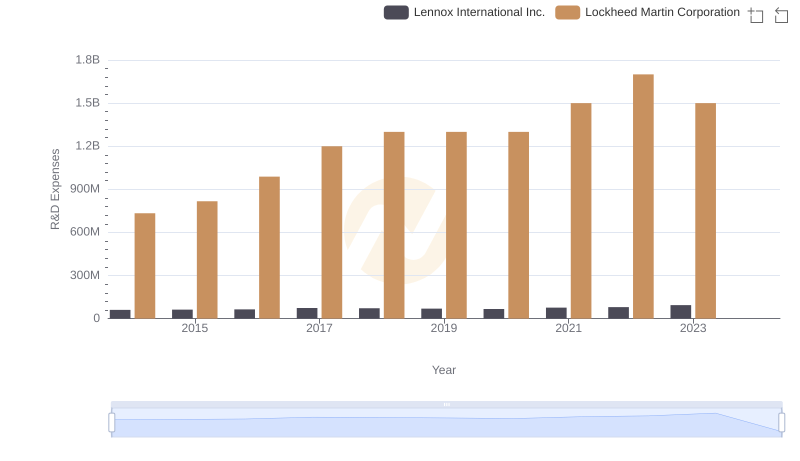Click the R&D Expenses axis title

coord(55,189)
